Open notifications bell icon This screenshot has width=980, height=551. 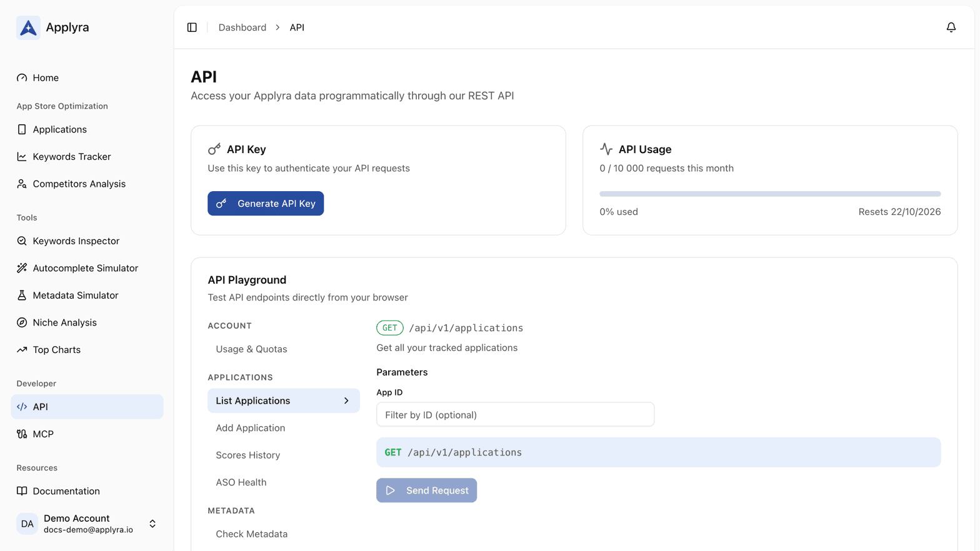951,27
